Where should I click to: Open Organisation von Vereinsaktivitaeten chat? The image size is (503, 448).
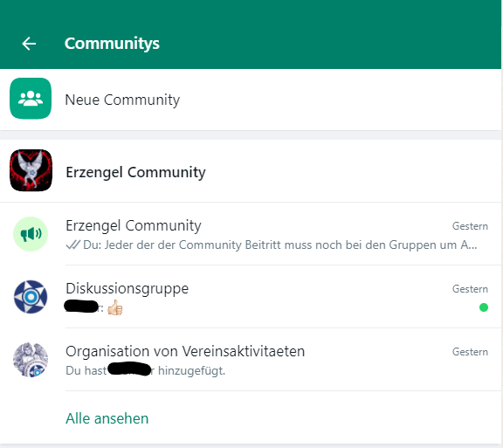tap(251, 360)
